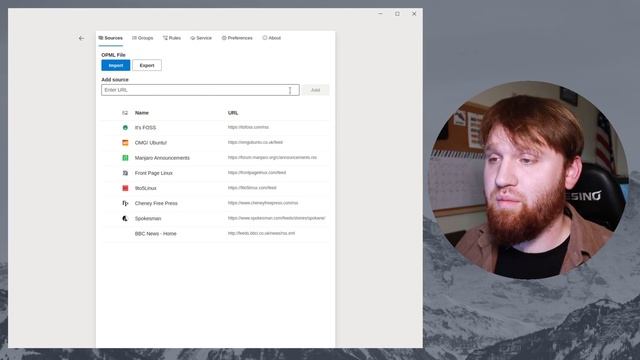Image resolution: width=640 pixels, height=360 pixels.
Task: Select the "Spokesman" source name
Action: 148,218
